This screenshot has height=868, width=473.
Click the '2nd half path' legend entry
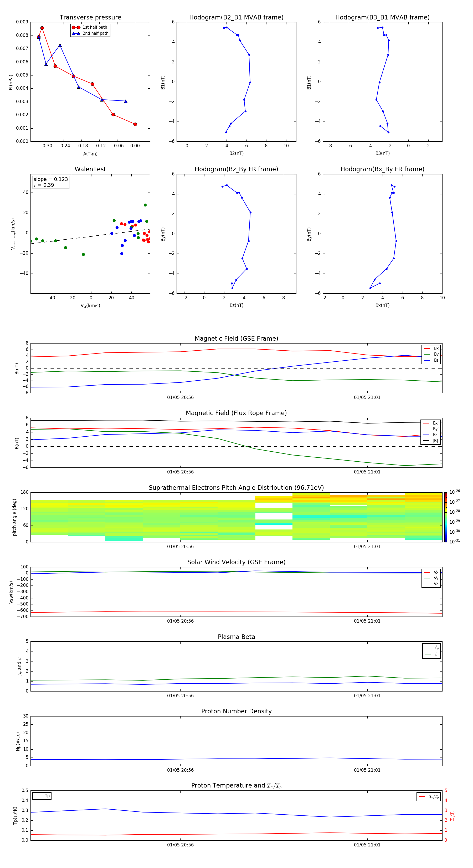tap(91, 33)
